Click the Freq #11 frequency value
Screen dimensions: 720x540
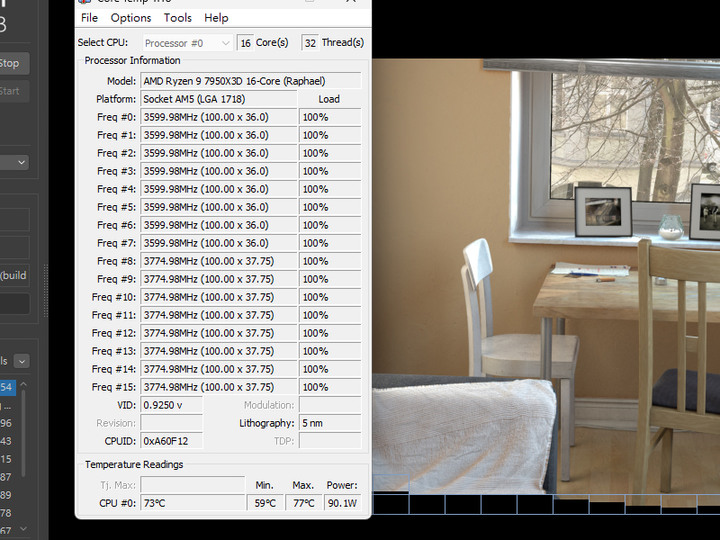click(219, 315)
